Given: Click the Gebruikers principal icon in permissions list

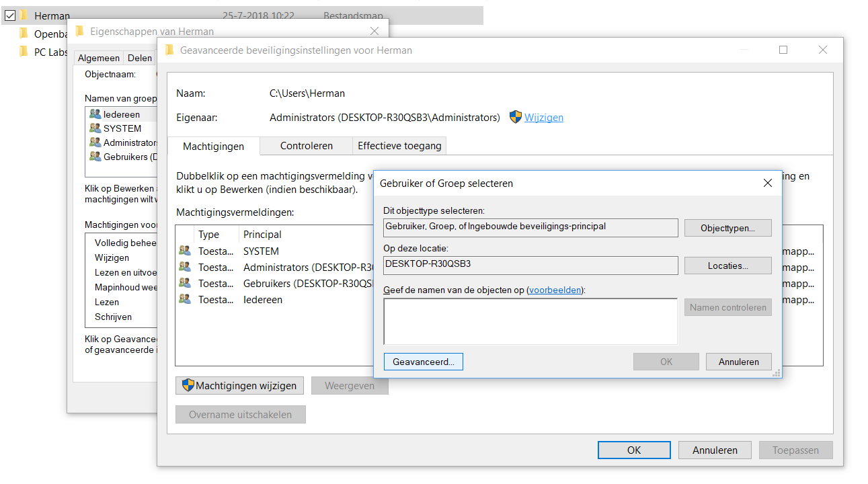Looking at the screenshot, I should [x=185, y=283].
